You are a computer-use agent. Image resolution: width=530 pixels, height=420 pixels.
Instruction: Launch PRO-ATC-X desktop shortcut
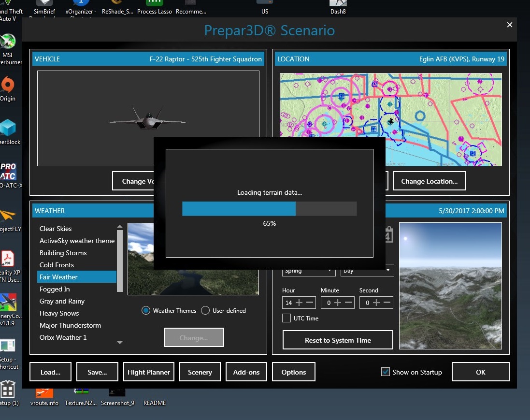coord(9,175)
